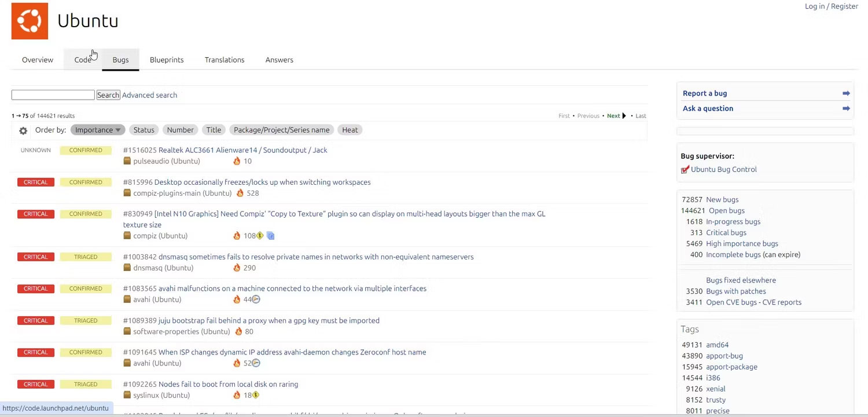Click the CRITICAL badge on bug #815996

pyautogui.click(x=36, y=182)
